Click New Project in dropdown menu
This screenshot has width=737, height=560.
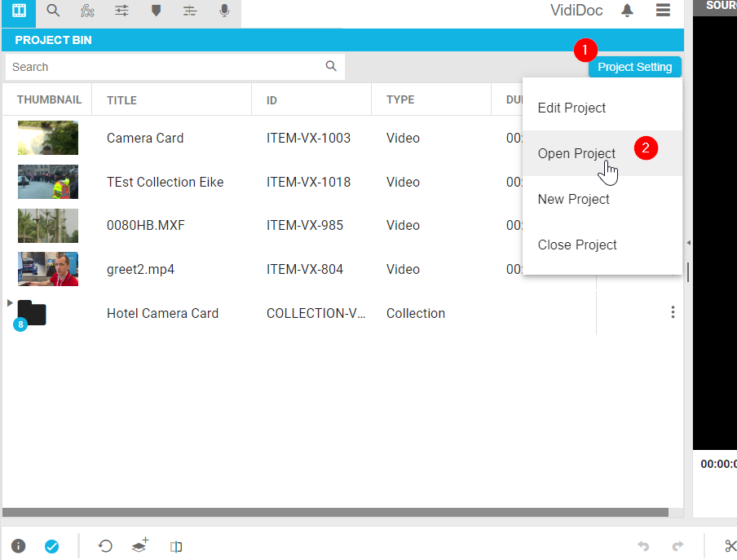click(x=573, y=199)
